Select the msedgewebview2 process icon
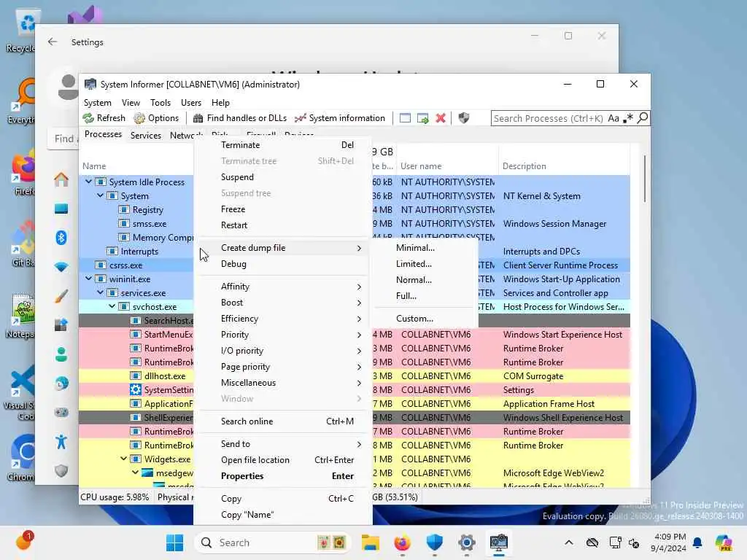The height and width of the screenshot is (560, 747). [147, 472]
